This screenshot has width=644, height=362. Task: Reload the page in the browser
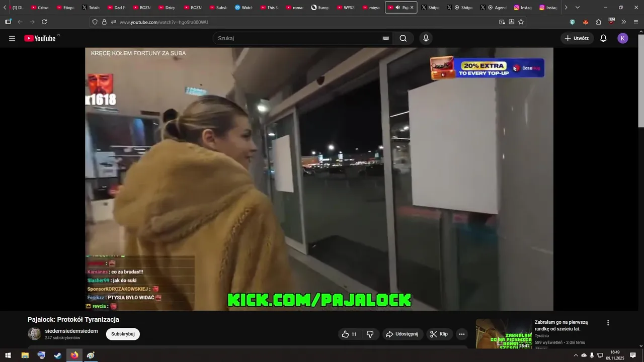coord(44,22)
